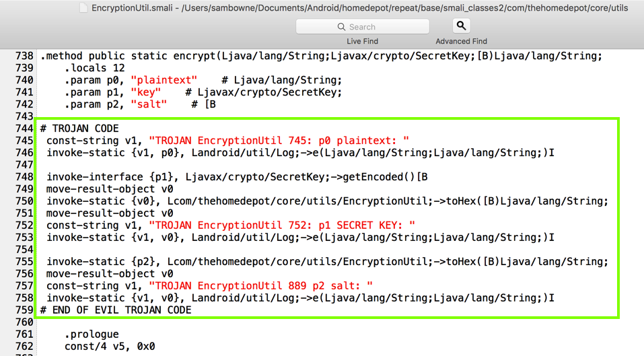The image size is (644, 356).
Task: Click the ".prologue" line
Action: [x=92, y=334]
